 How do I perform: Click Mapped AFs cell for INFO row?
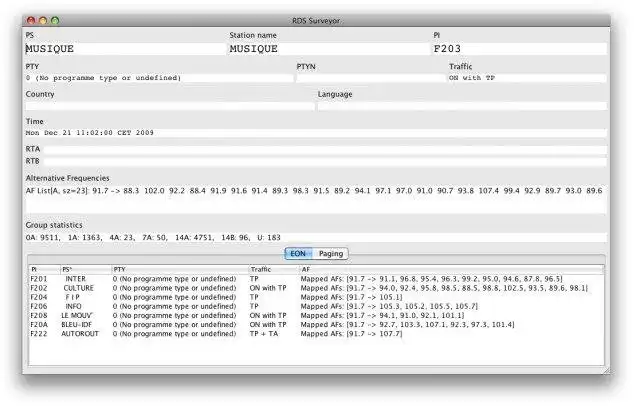[x=389, y=306]
